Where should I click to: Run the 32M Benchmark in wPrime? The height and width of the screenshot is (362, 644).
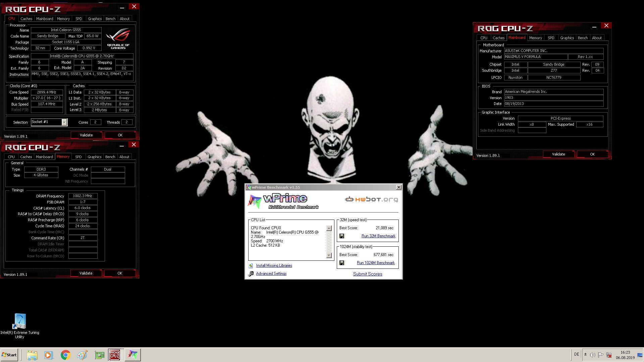pyautogui.click(x=378, y=236)
